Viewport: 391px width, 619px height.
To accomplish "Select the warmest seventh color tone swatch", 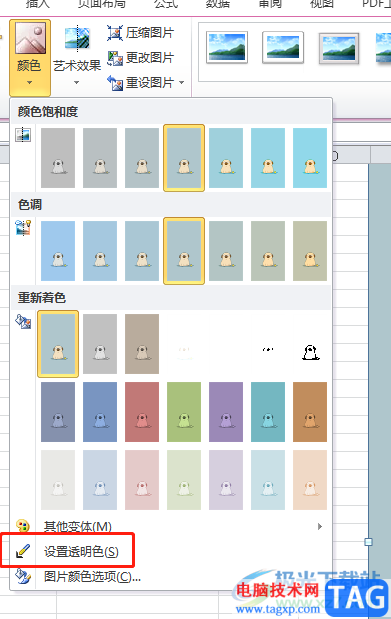I will [x=310, y=251].
